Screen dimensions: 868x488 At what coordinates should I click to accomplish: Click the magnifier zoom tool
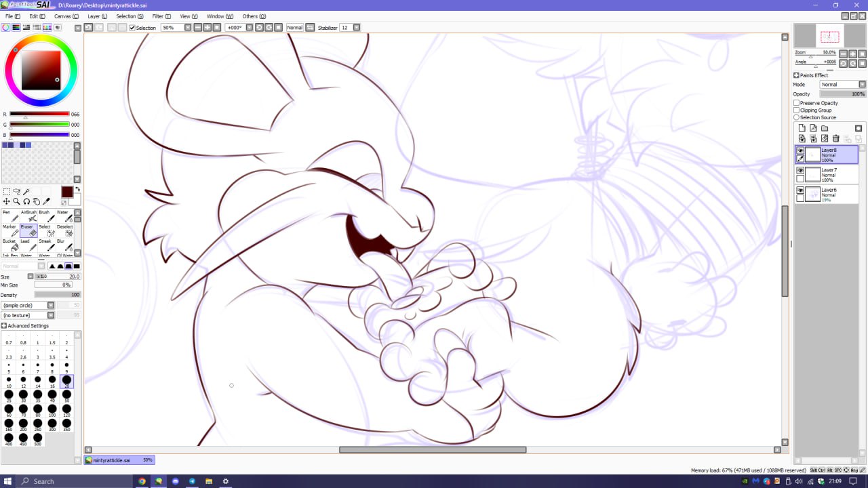(16, 201)
